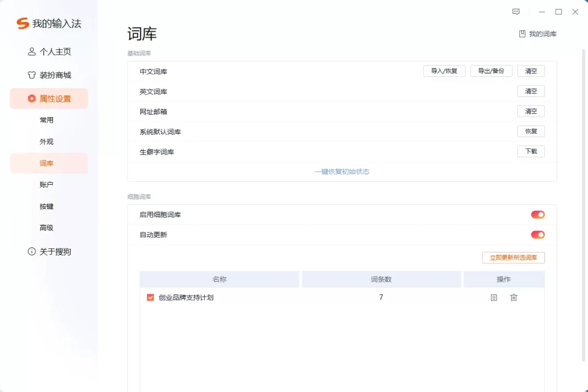Uncheck the 创业品牌支持计划 checkbox
The image size is (588, 392).
point(150,297)
